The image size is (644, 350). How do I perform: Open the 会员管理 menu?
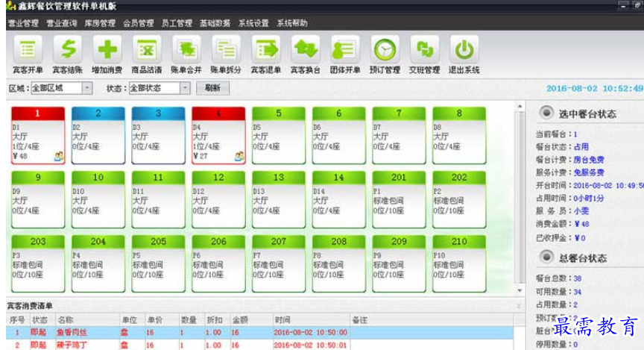139,23
